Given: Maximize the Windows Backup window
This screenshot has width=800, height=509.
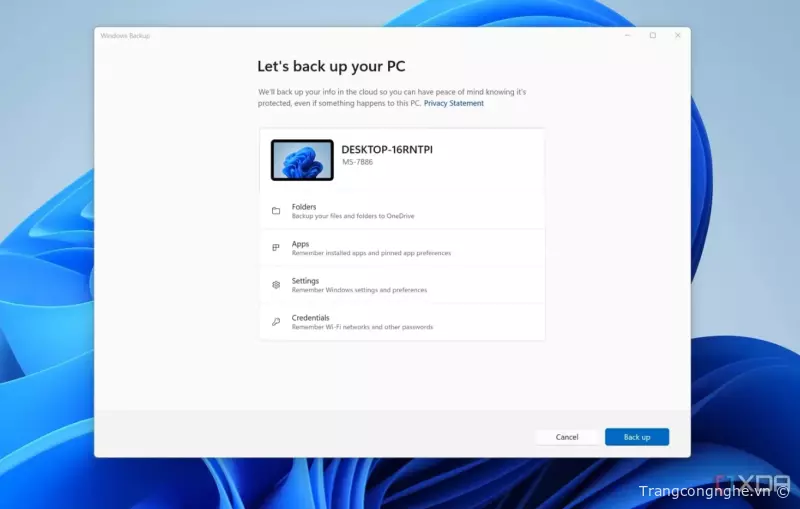Looking at the screenshot, I should point(653,35).
